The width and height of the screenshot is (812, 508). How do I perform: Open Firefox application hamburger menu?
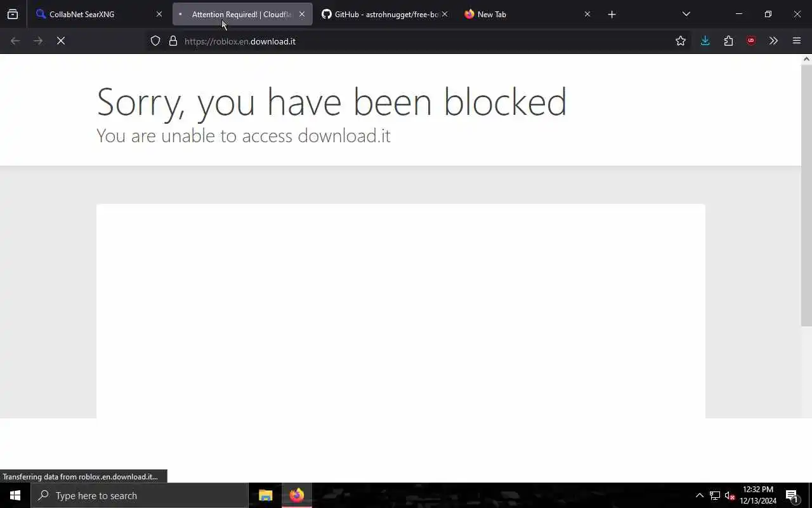(x=797, y=41)
